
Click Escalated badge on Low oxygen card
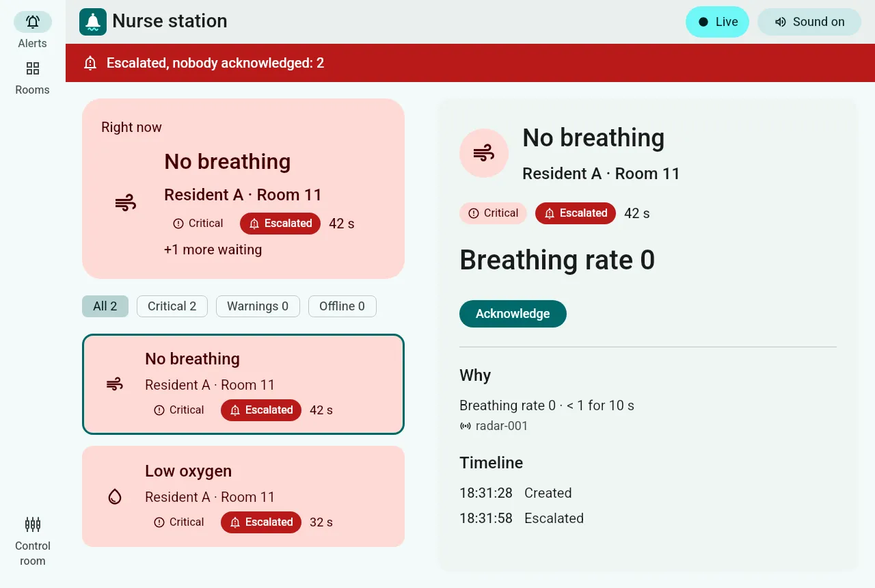coord(261,522)
